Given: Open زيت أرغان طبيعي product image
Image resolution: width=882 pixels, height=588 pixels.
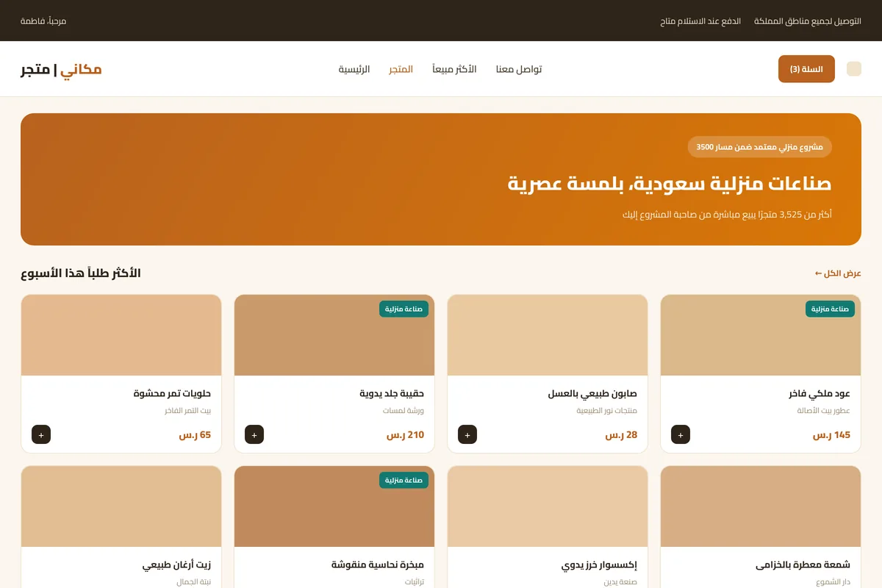Looking at the screenshot, I should click(121, 506).
